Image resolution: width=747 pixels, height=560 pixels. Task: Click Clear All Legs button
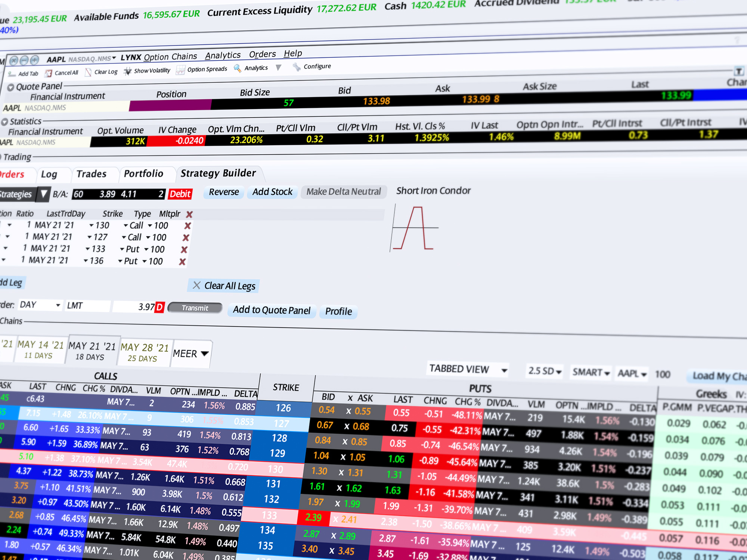[224, 286]
